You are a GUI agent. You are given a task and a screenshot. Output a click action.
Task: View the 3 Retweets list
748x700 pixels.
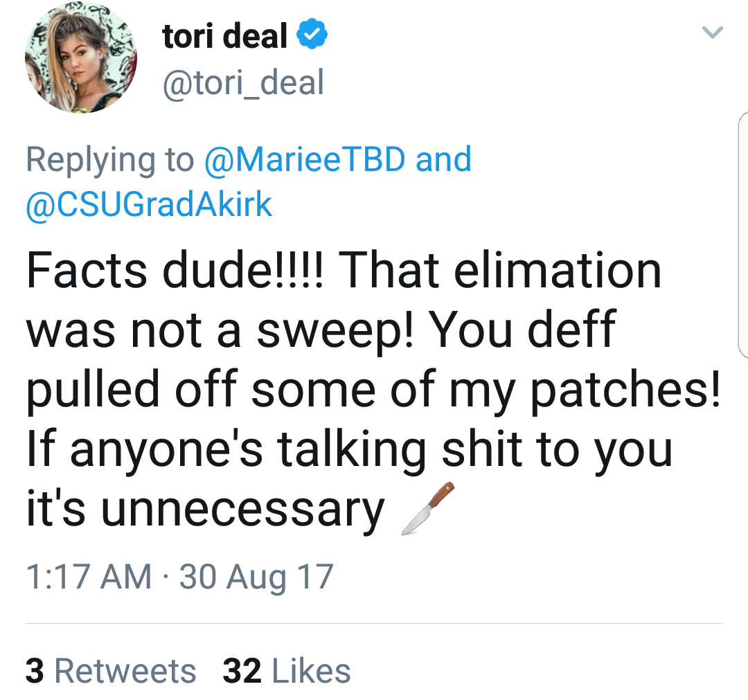[111, 670]
